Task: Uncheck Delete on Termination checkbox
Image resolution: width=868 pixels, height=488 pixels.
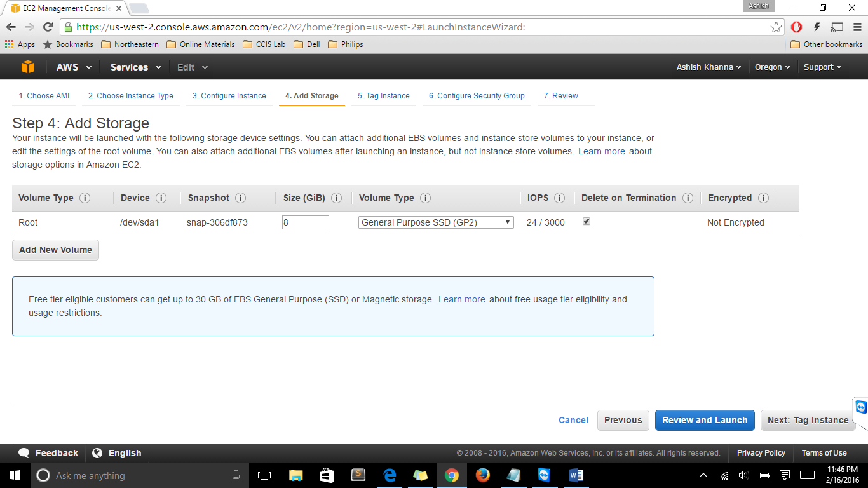Action: click(587, 222)
